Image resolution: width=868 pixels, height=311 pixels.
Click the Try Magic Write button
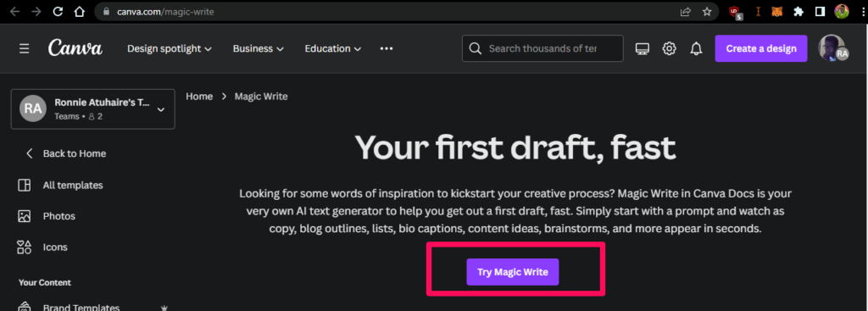pos(513,272)
